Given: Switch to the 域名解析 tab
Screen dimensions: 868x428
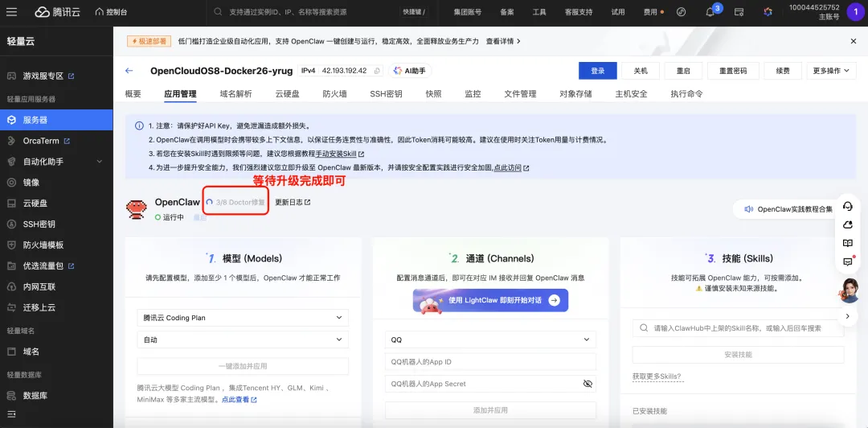Looking at the screenshot, I should click(x=235, y=94).
